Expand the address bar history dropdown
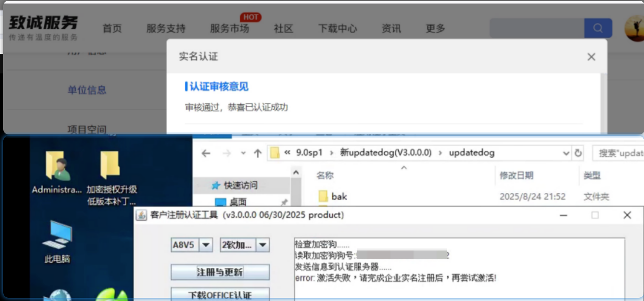Image resolution: width=644 pixels, height=301 pixels. 566,153
